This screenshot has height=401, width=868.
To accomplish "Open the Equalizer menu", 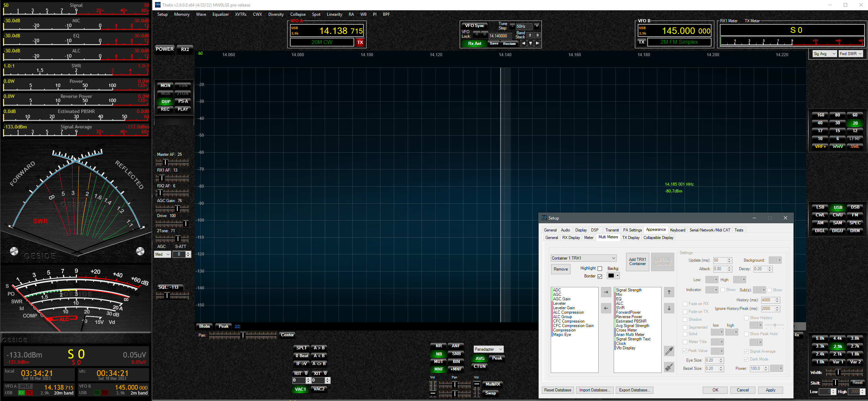I will tap(220, 14).
